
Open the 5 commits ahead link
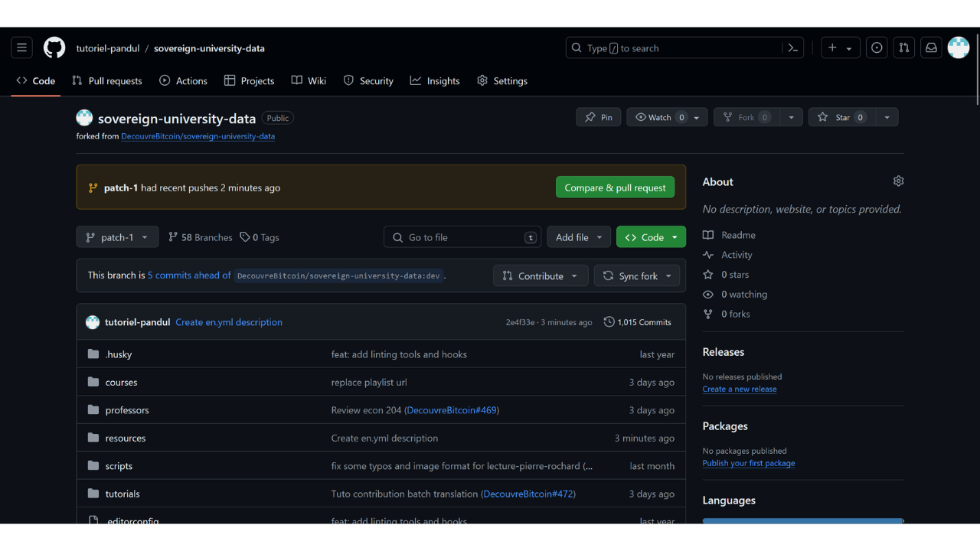[x=189, y=275]
